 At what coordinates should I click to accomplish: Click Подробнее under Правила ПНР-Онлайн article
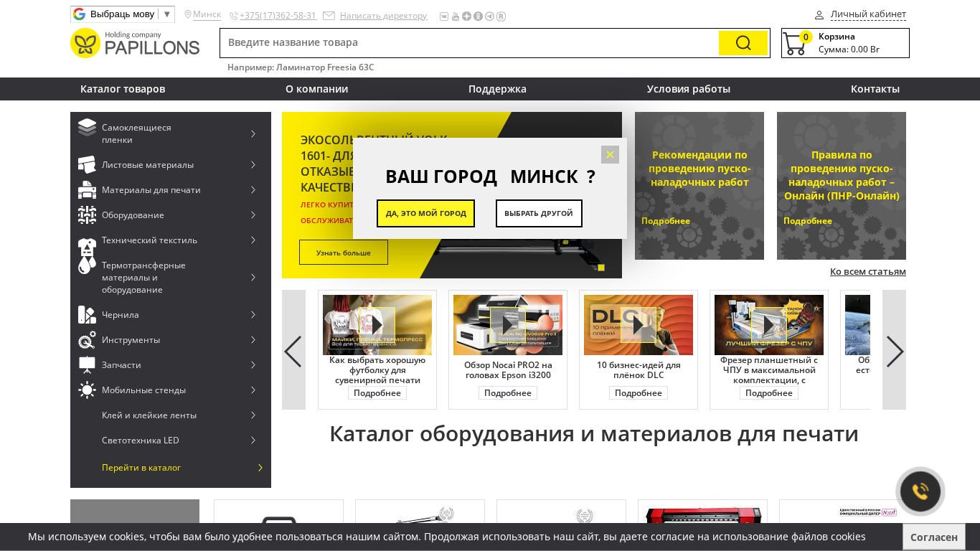tap(808, 221)
